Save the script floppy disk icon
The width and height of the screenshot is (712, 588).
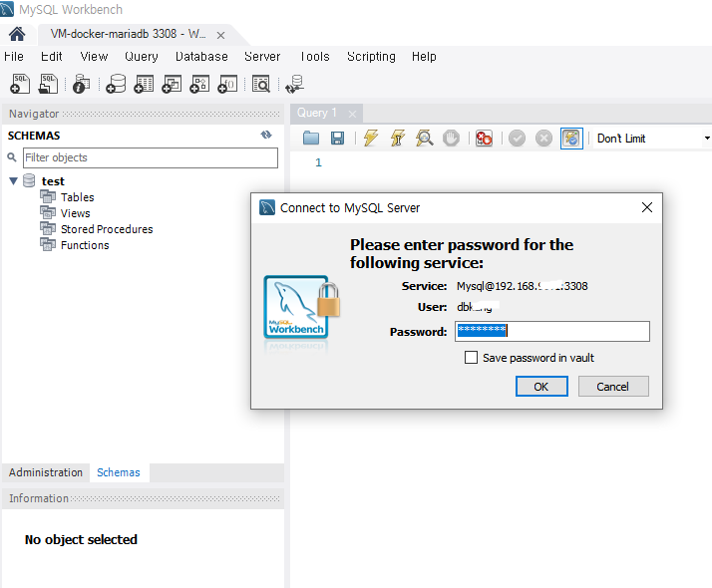tap(337, 138)
